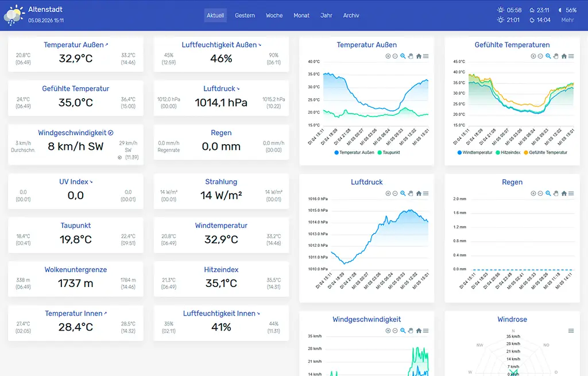Screen dimensions: 588x376
Task: Open the Luftdruck chart hamburger menu
Action: pos(426,193)
